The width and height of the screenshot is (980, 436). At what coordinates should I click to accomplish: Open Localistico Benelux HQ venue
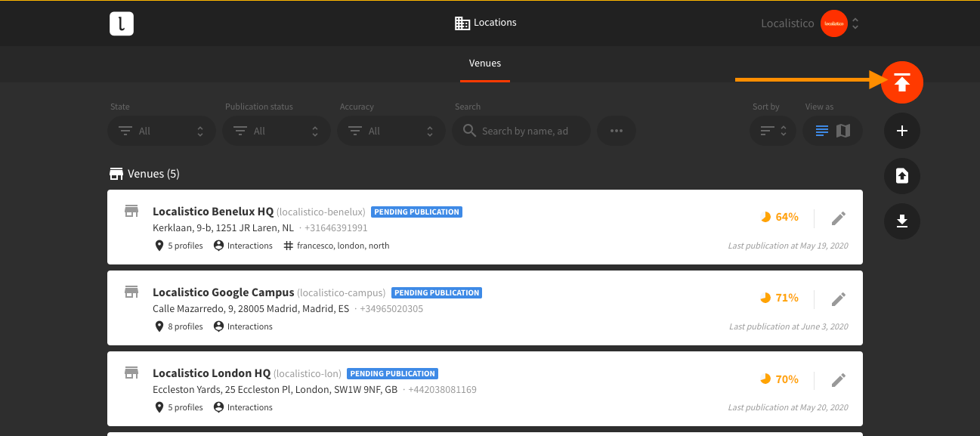tap(213, 212)
